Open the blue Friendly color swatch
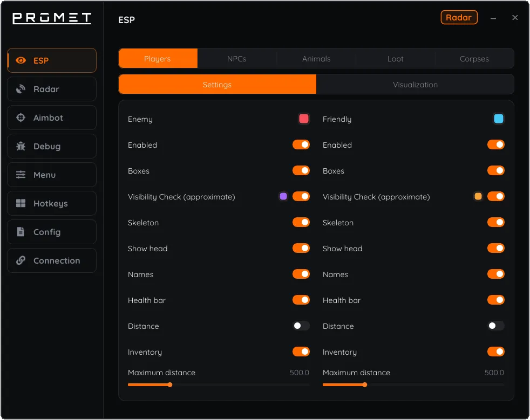Screen dimensions: 530x420 499,119
